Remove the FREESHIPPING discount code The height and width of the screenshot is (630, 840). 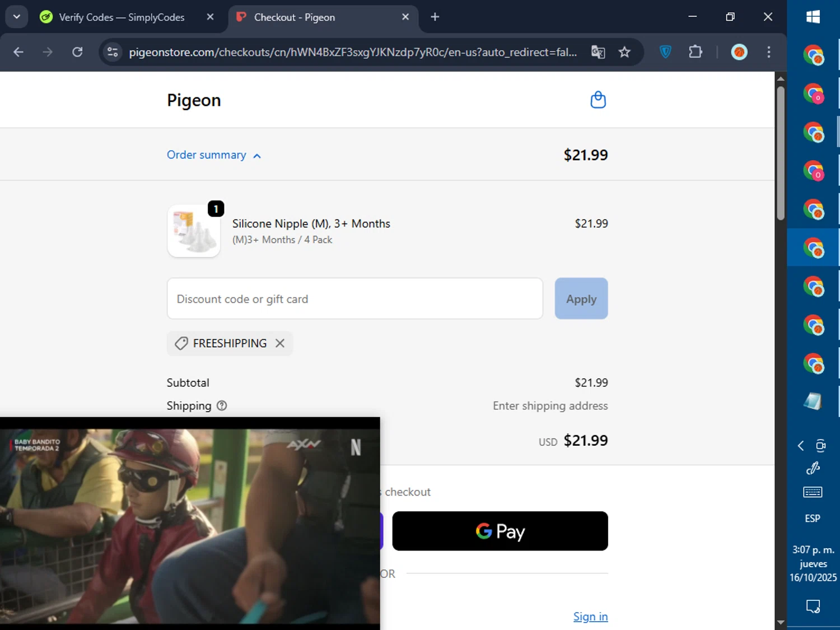coord(280,343)
